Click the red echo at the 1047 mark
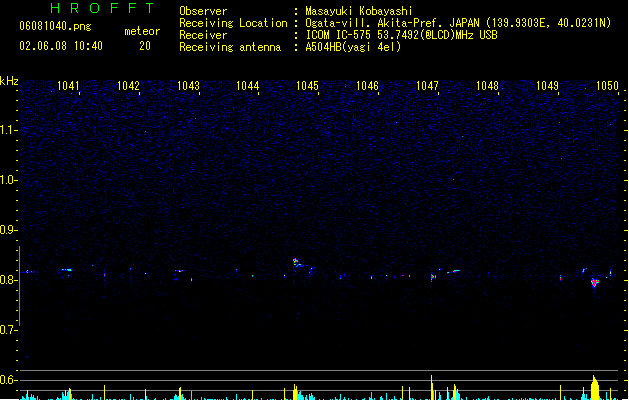629x400 pixels. coord(433,276)
